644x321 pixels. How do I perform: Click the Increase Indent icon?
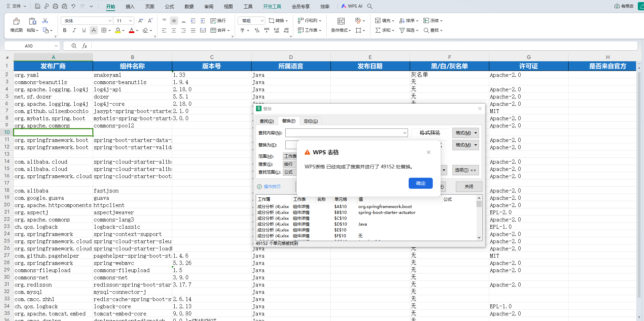203,21
